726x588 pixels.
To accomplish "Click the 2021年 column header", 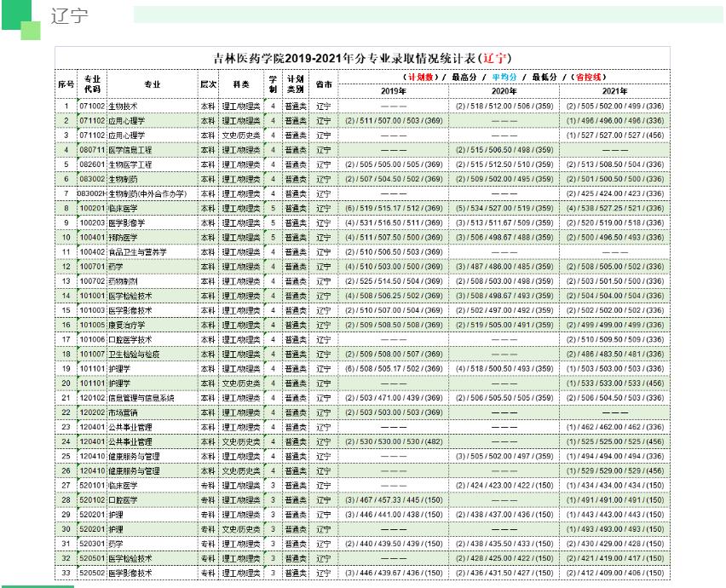I will 614,91.
